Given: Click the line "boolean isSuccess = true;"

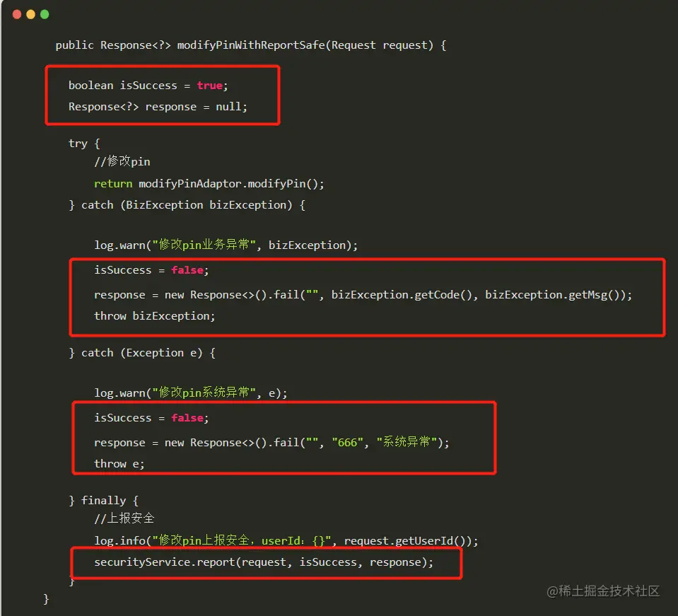Looking at the screenshot, I should click(148, 85).
